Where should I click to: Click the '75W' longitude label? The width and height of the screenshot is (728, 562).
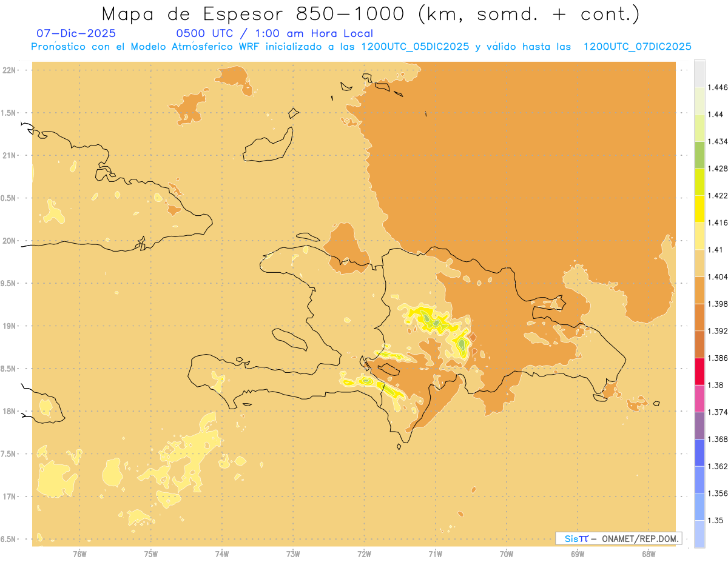[151, 554]
